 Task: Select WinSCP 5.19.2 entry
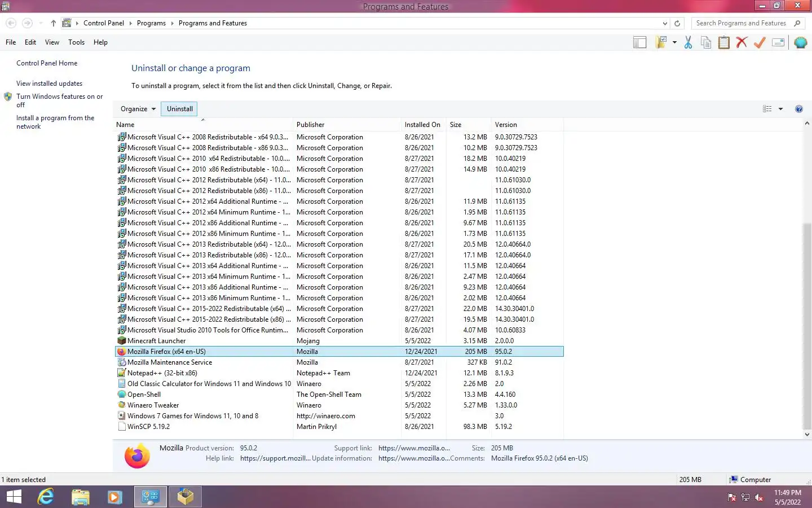(x=339, y=427)
